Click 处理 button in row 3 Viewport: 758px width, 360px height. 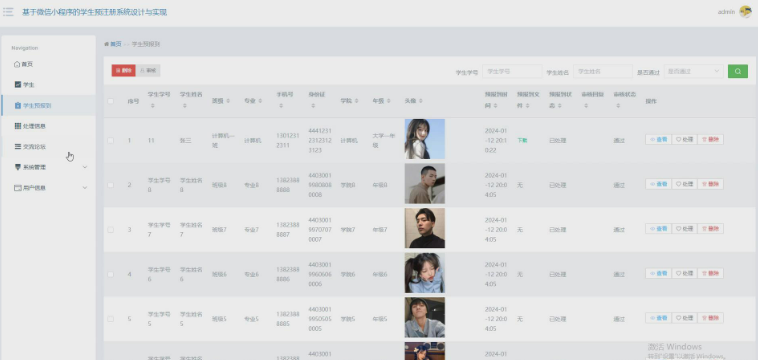pyautogui.click(x=685, y=229)
